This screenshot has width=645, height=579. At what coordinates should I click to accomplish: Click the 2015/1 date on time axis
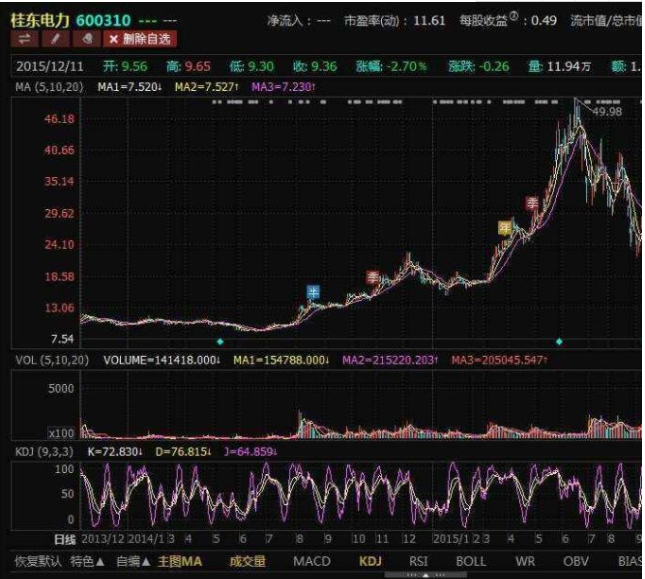pos(452,539)
